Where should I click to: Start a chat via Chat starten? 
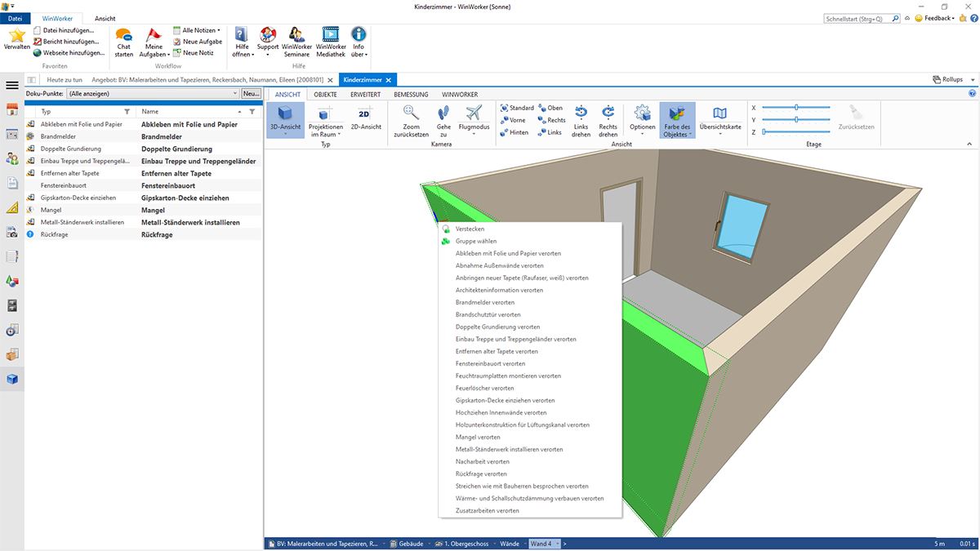click(123, 42)
